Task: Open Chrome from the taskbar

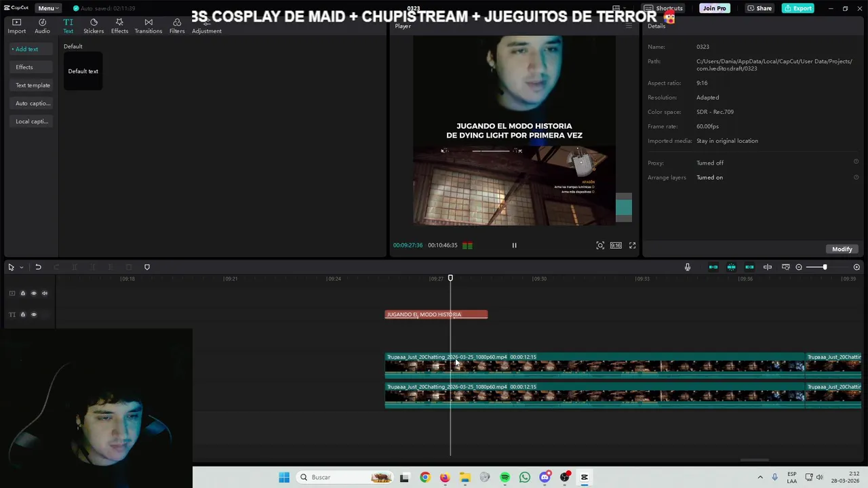Action: [425, 477]
